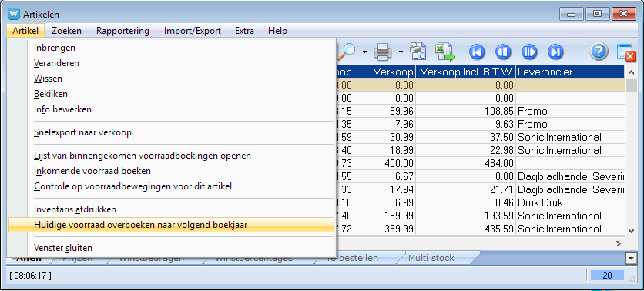Select the 22.98 price cell

click(466, 151)
